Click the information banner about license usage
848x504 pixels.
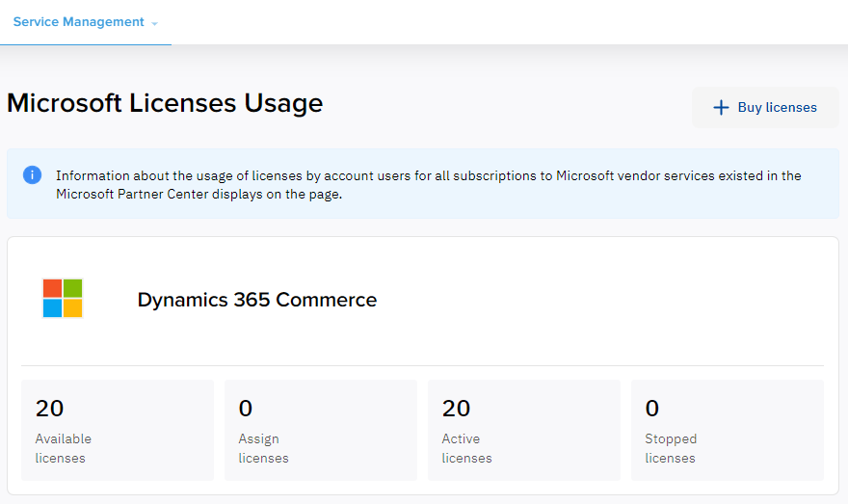point(423,184)
